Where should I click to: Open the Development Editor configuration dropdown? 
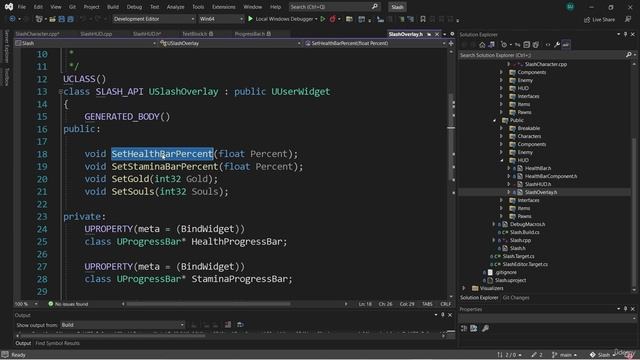154,19
